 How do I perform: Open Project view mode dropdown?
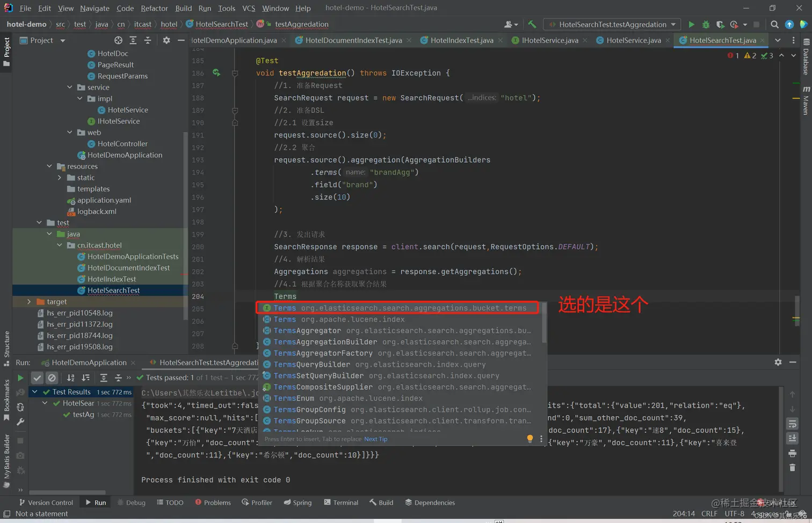[x=62, y=40]
